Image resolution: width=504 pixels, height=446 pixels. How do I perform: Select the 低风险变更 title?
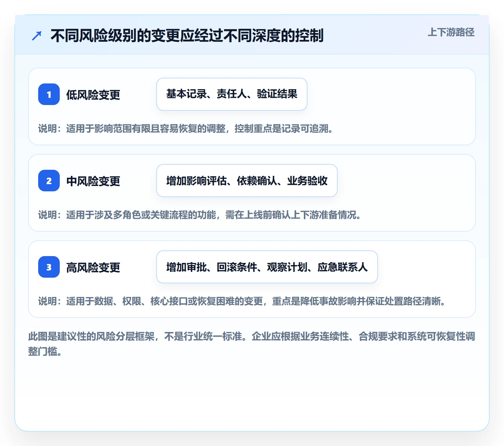pyautogui.click(x=93, y=95)
